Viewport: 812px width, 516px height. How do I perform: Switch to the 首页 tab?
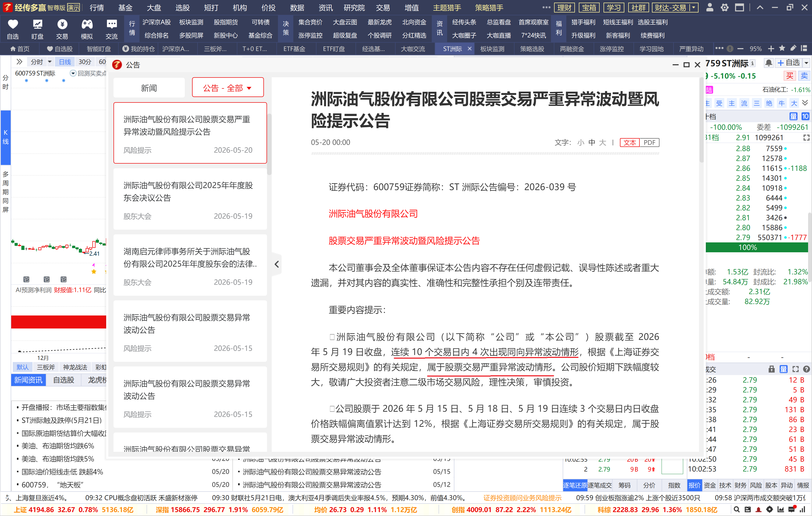click(20, 49)
